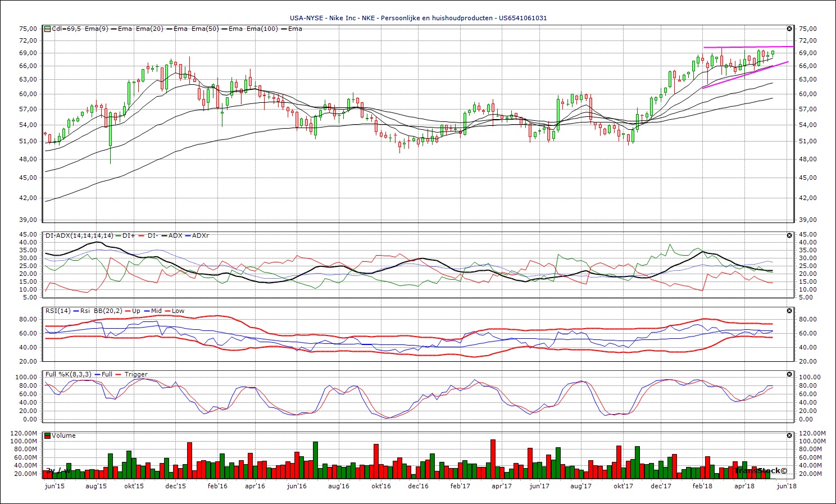Click the green DI+ legend line swatch

point(118,235)
